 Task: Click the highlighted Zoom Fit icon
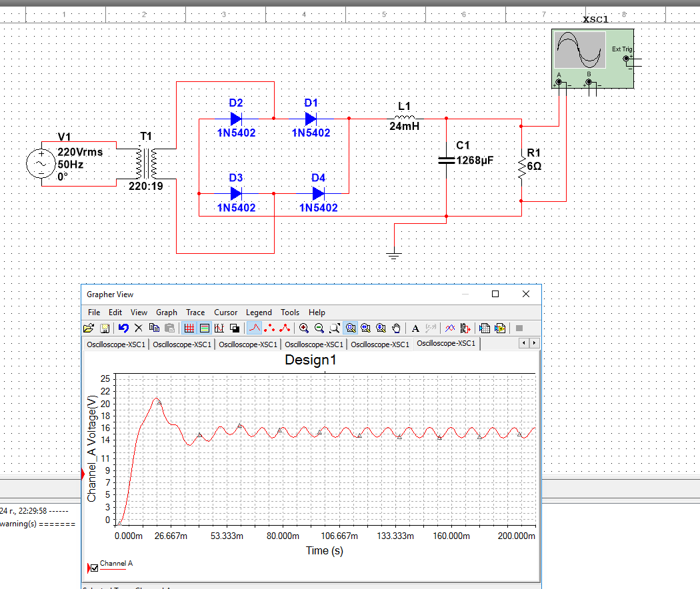(351, 328)
